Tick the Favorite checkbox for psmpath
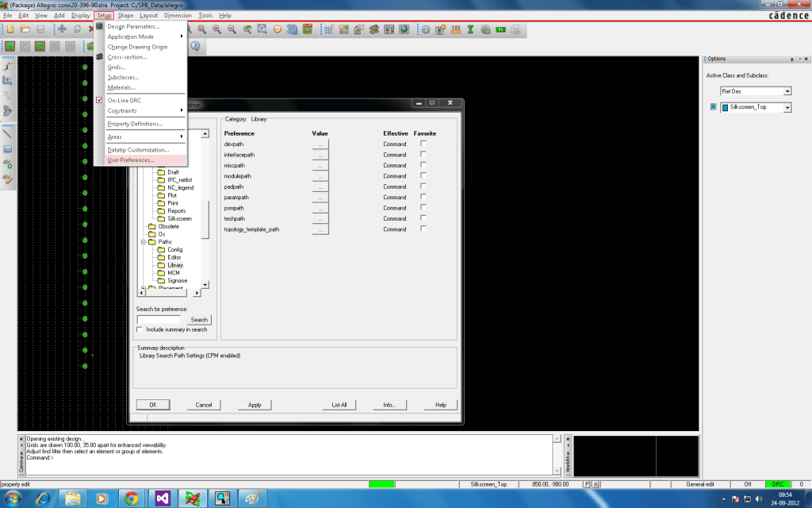Screen dimensions: 812x508 (x=423, y=207)
